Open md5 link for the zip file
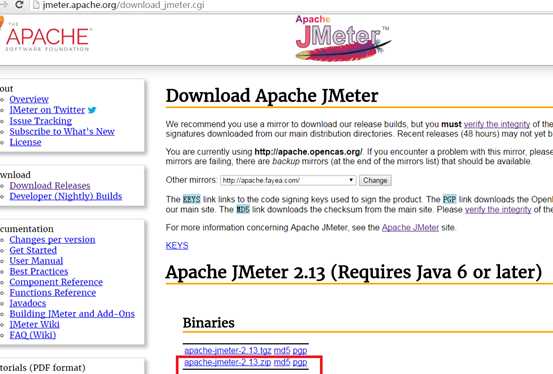The width and height of the screenshot is (553, 374). point(282,362)
